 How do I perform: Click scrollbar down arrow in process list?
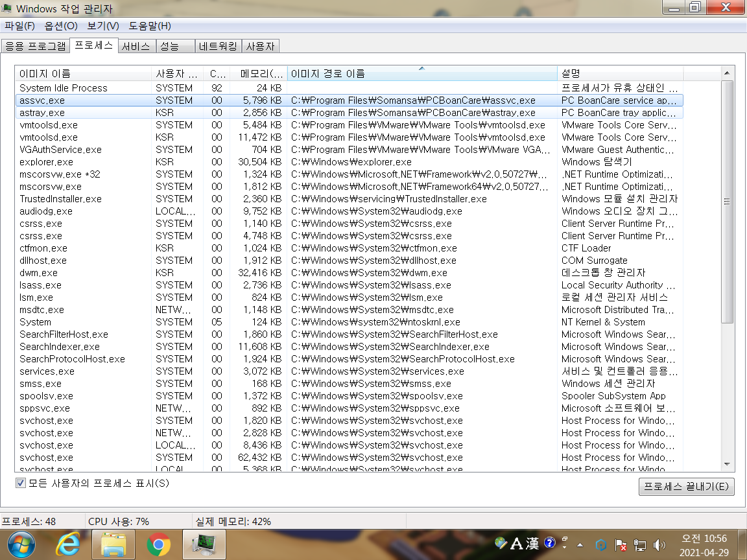point(726,464)
